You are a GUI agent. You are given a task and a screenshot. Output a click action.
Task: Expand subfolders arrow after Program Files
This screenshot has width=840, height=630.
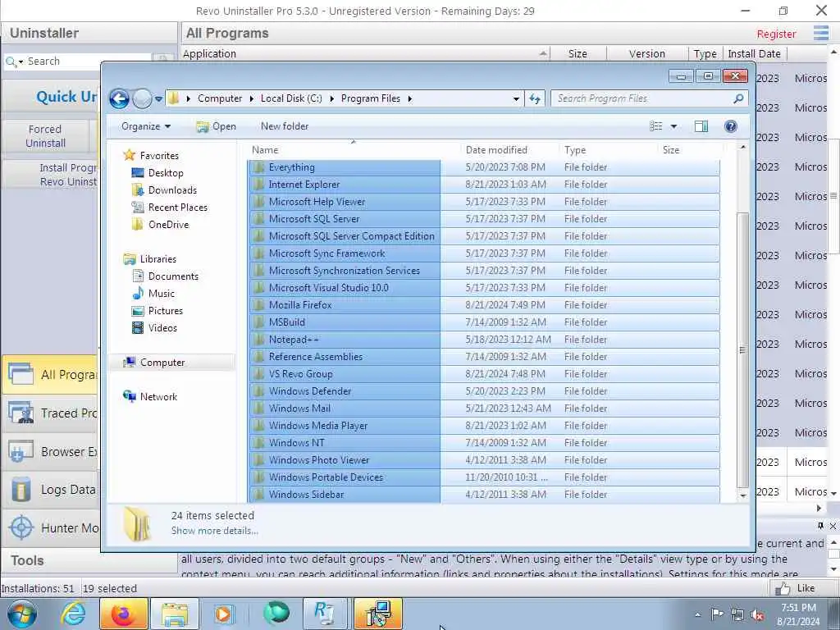click(410, 98)
